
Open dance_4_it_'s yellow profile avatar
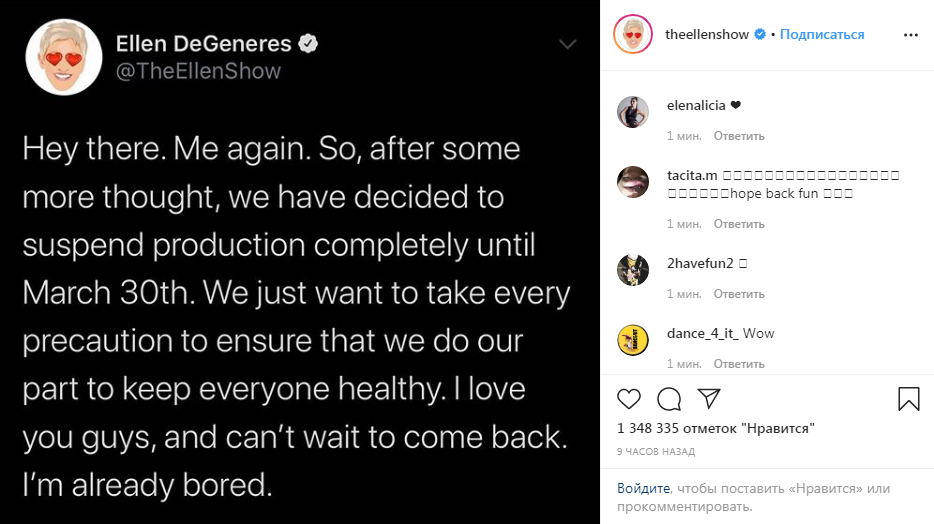[x=633, y=340]
